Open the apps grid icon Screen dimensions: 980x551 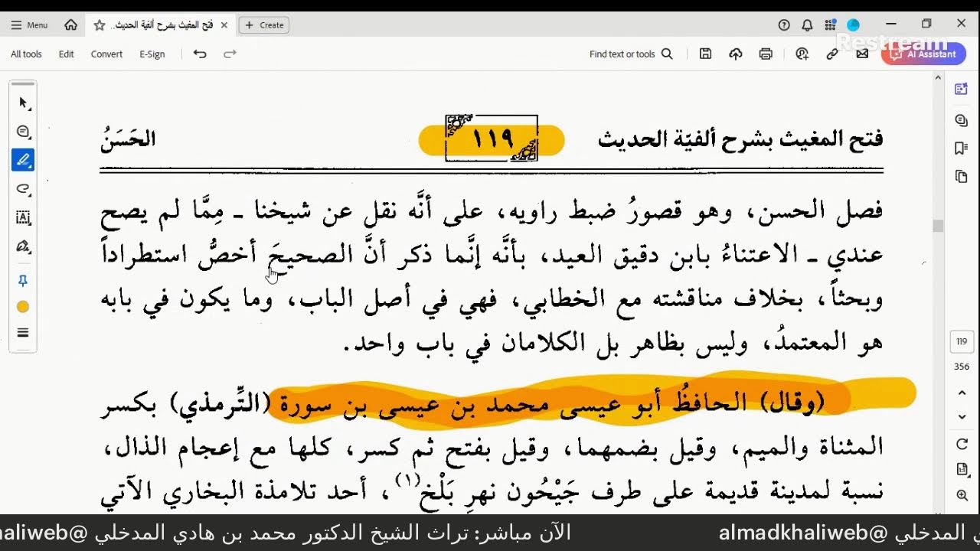tap(831, 25)
